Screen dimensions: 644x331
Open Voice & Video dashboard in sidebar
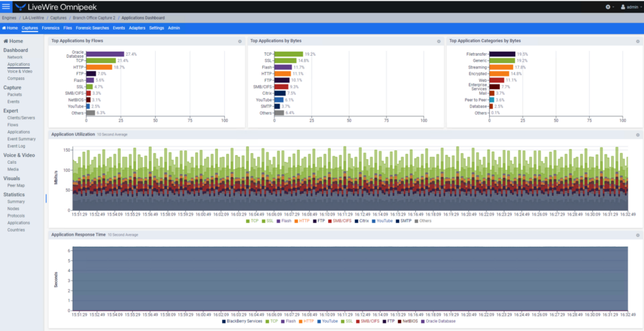tap(19, 71)
